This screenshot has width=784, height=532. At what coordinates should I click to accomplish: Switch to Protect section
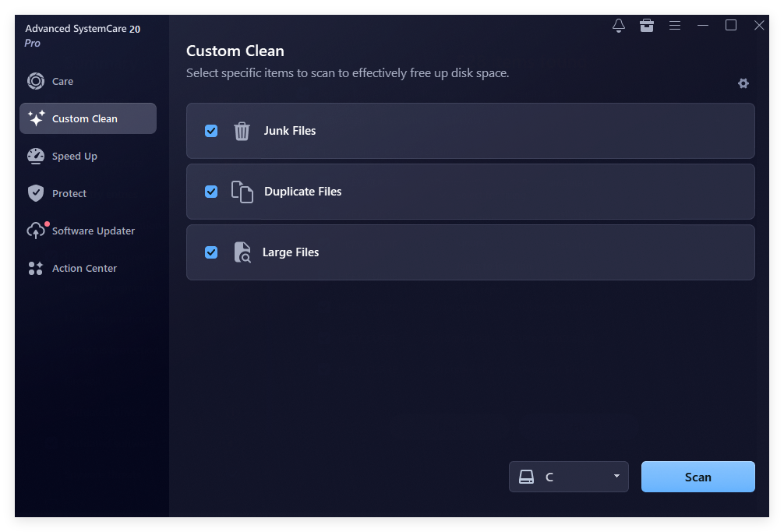pyautogui.click(x=69, y=194)
